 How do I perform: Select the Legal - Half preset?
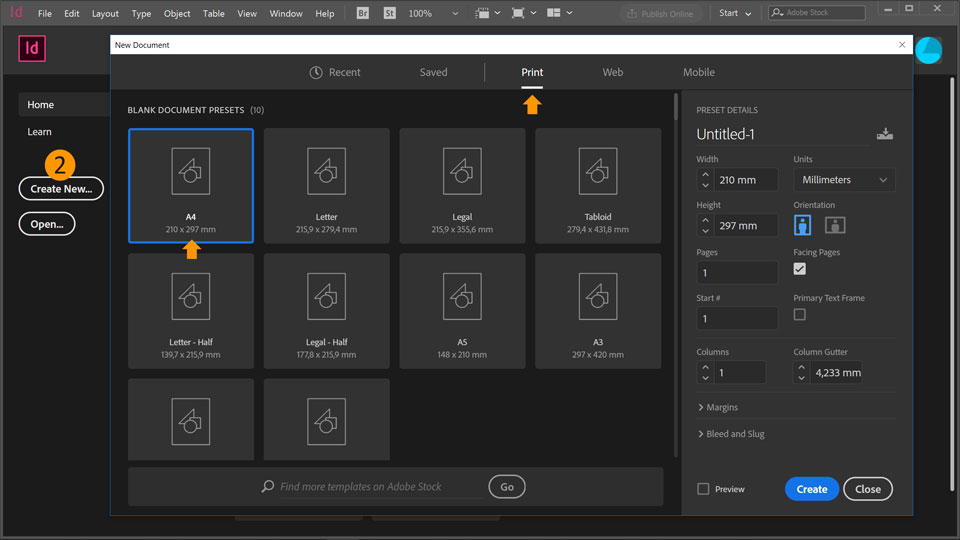coord(326,311)
